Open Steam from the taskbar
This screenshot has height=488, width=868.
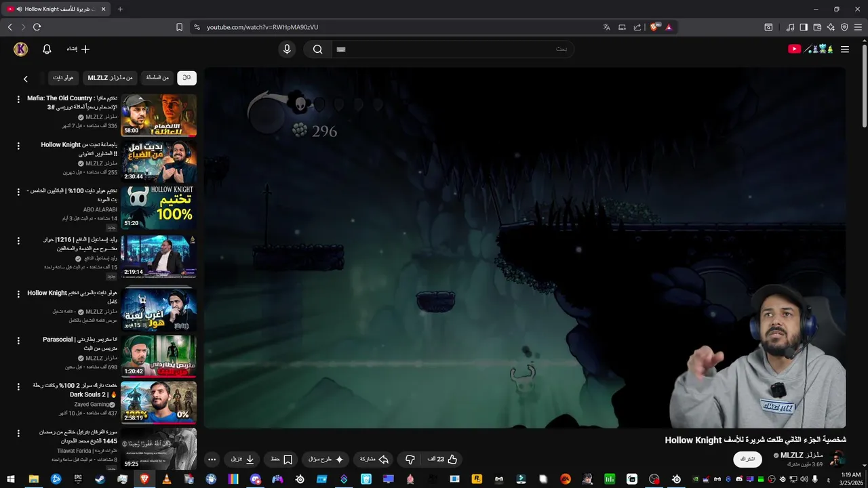[x=100, y=479]
